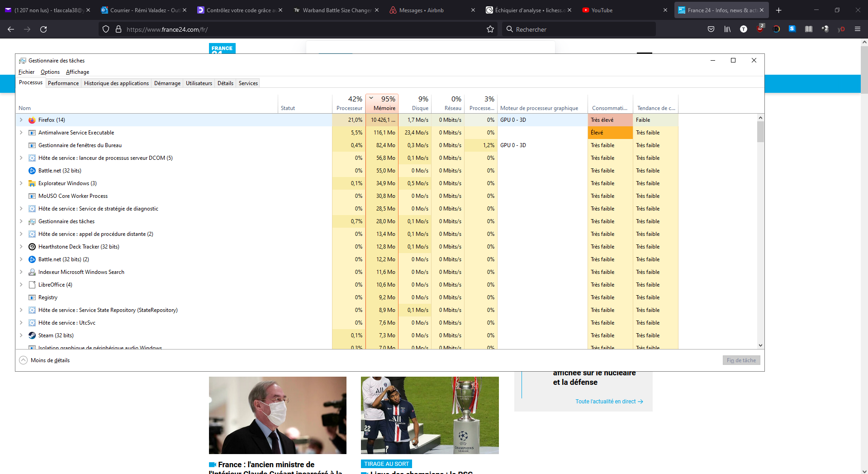Expand the Firefox (14) process group
Image resolution: width=868 pixels, height=474 pixels.
(x=21, y=120)
